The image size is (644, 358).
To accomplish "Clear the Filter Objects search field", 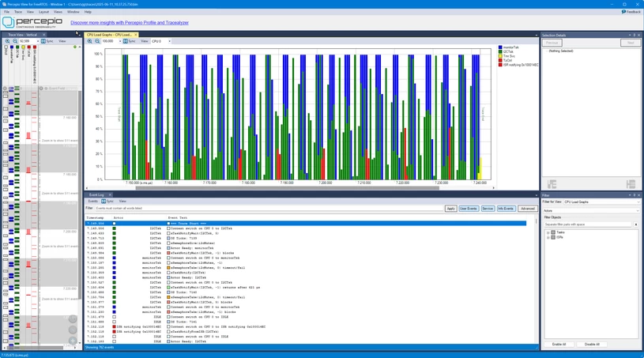I will coord(636,224).
